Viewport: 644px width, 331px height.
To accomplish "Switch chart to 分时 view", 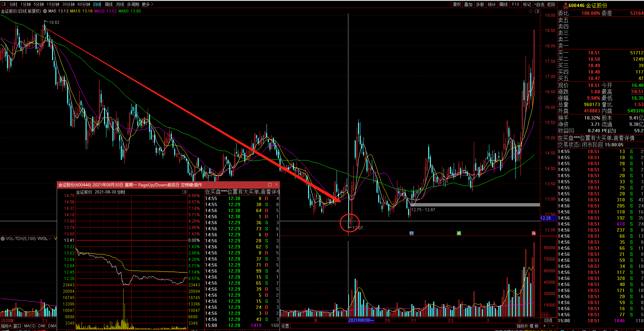I will [x=13, y=4].
